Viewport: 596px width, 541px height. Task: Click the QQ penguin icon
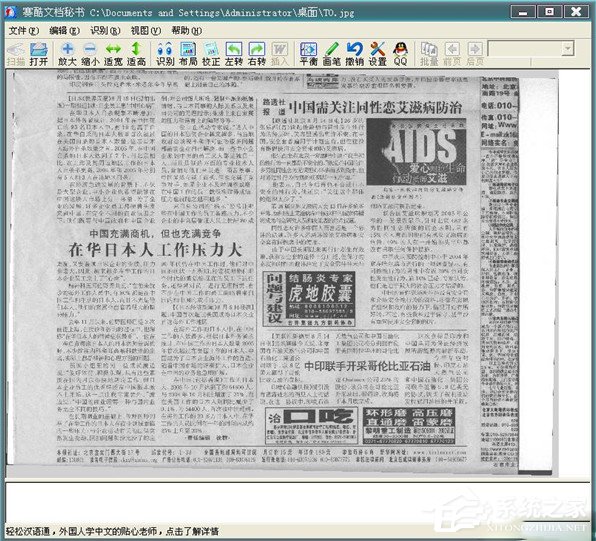[400, 54]
